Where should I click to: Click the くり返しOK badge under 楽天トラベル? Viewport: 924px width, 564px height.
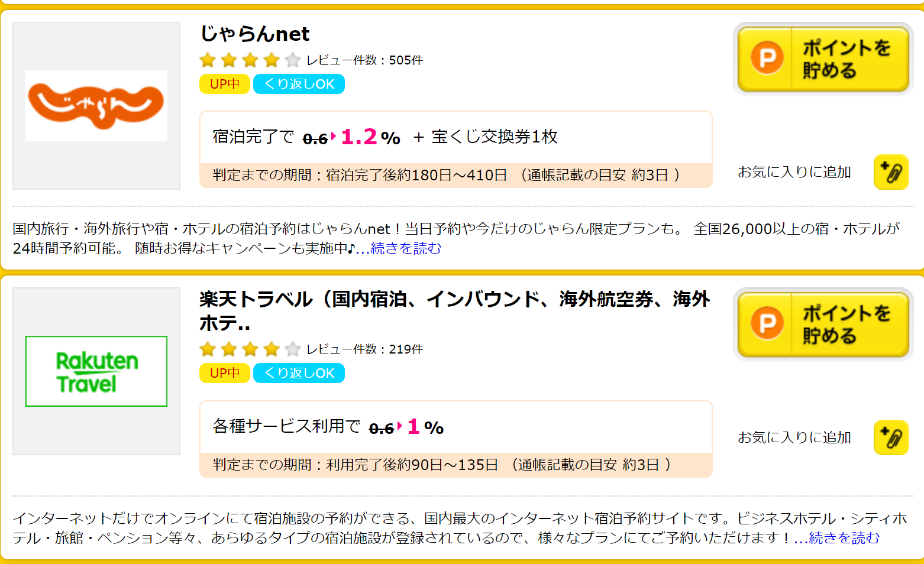299,373
